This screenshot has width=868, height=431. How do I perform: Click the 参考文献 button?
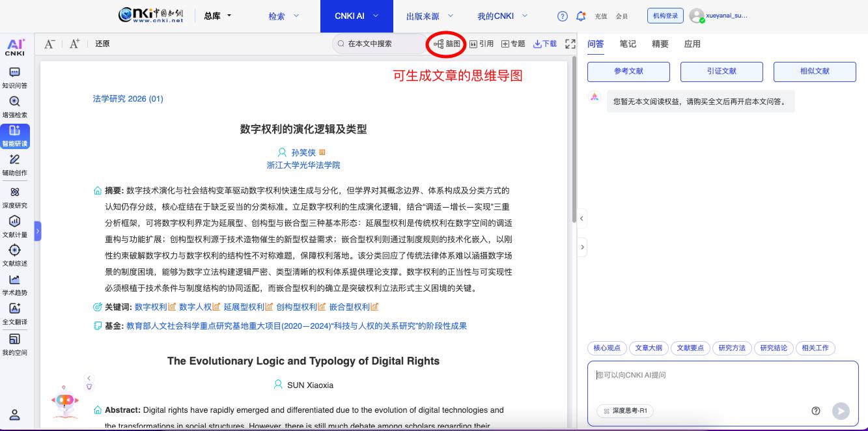[x=628, y=72]
